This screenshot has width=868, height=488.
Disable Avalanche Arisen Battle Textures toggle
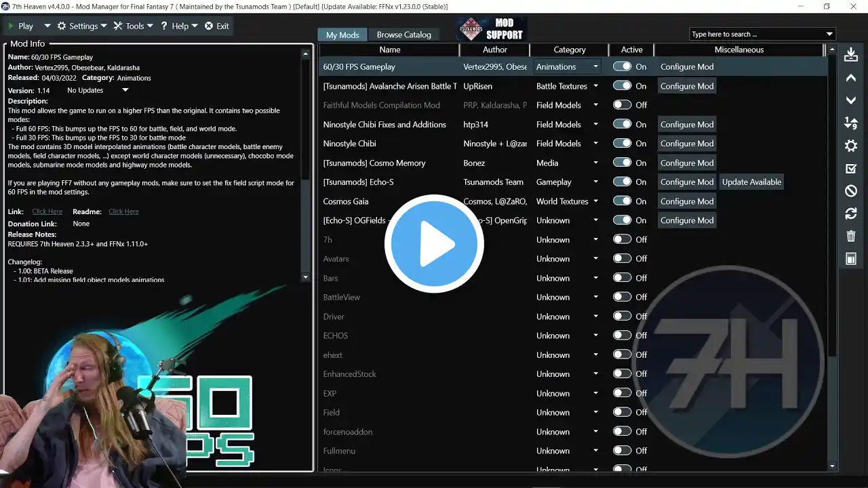(x=622, y=86)
